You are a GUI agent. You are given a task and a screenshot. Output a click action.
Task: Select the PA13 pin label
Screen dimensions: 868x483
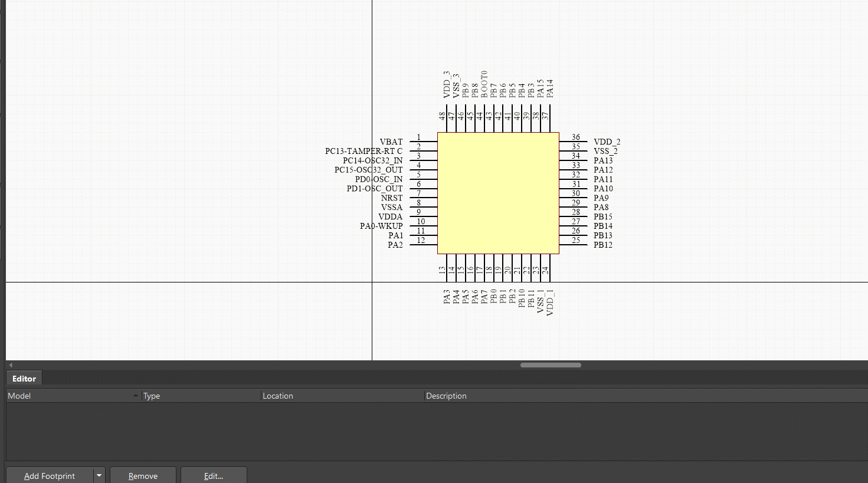coord(603,161)
